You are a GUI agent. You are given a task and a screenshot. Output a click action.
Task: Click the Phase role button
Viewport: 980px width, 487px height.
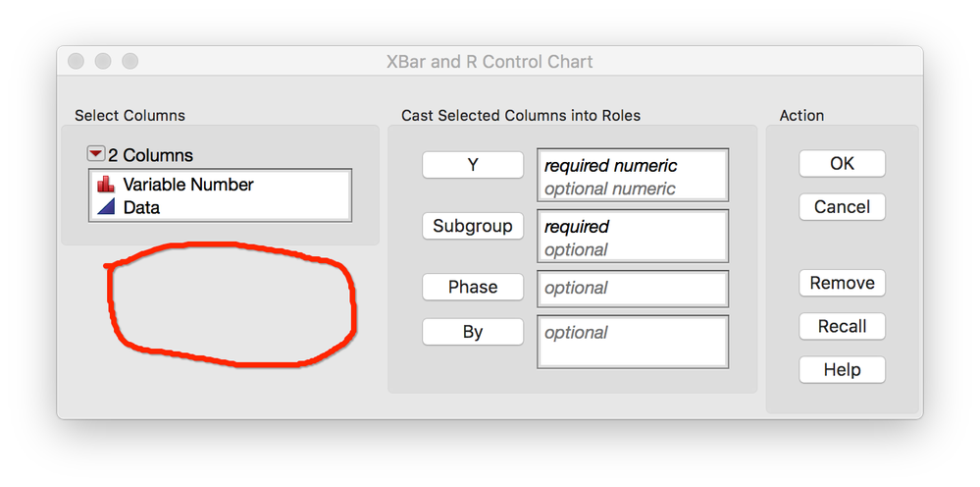click(x=473, y=287)
